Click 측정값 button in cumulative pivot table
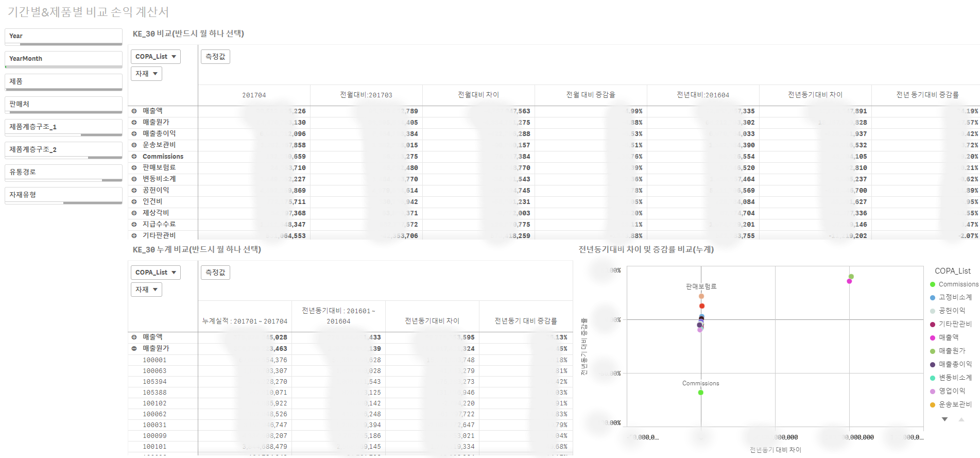 (x=215, y=273)
